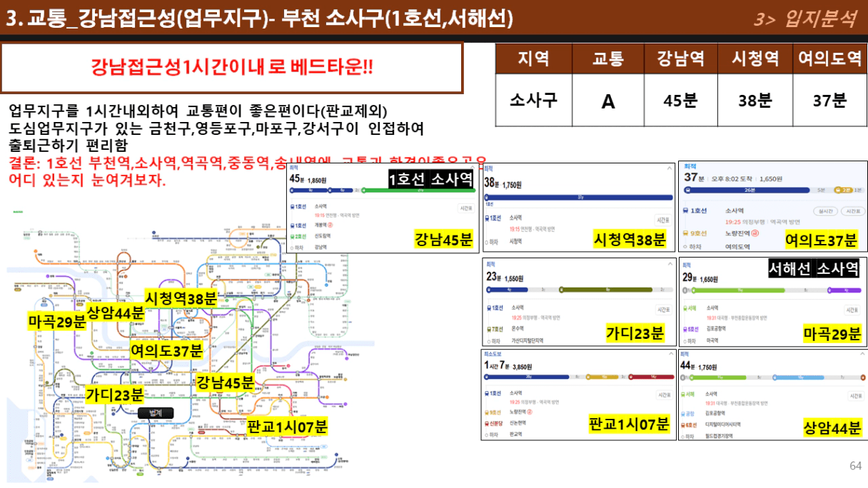The height and width of the screenshot is (488, 868).
Task: Click the 강남역 table header cell
Action: click(680, 58)
